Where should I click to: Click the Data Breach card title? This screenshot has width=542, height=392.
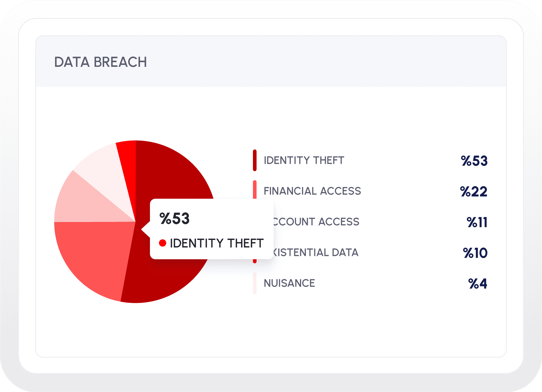click(101, 62)
